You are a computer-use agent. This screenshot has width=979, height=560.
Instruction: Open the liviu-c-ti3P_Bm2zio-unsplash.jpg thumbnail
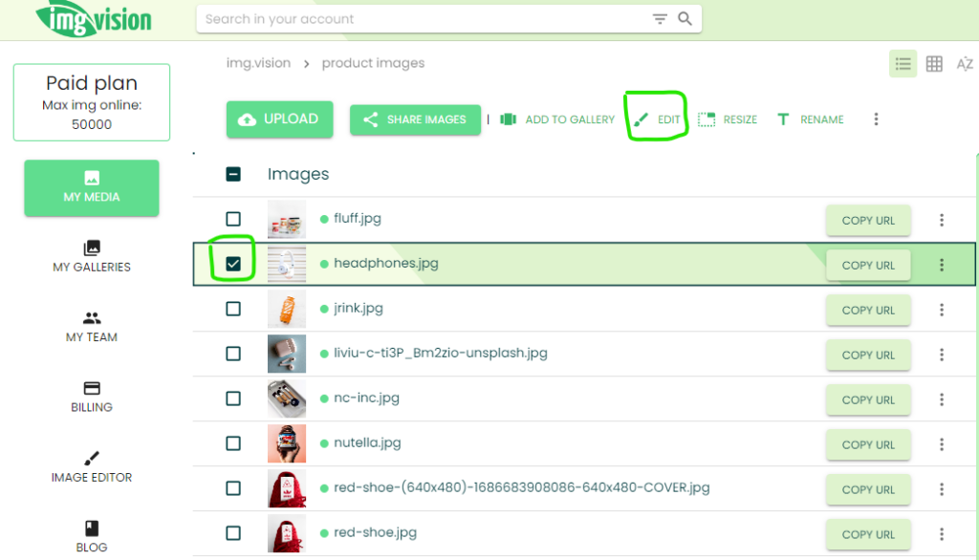(287, 354)
